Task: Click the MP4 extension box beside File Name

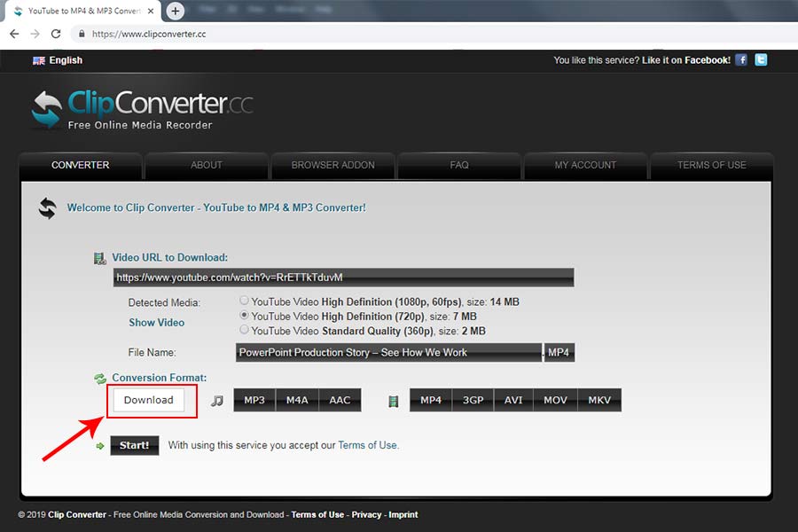Action: 559,352
